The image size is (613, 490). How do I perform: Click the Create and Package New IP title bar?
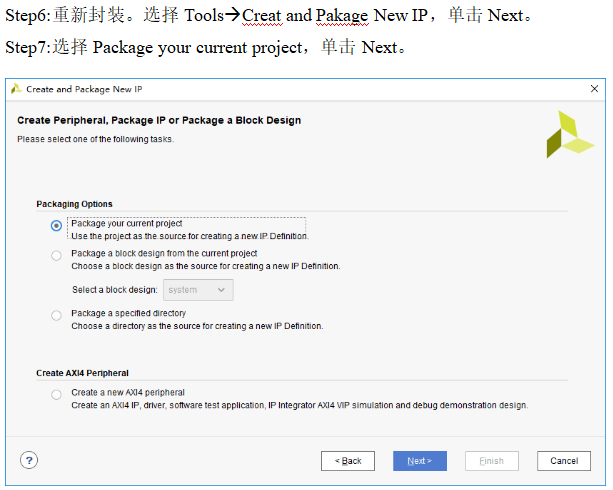point(300,88)
